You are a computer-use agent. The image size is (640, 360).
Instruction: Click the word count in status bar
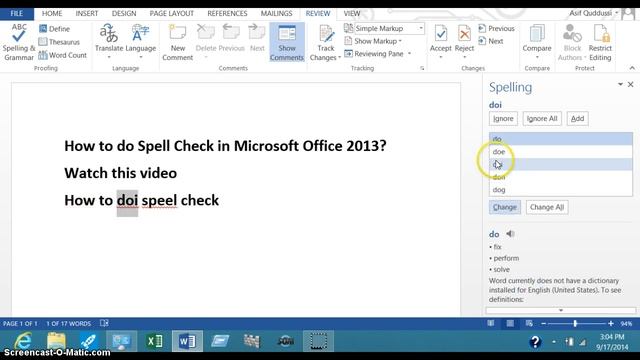69,324
